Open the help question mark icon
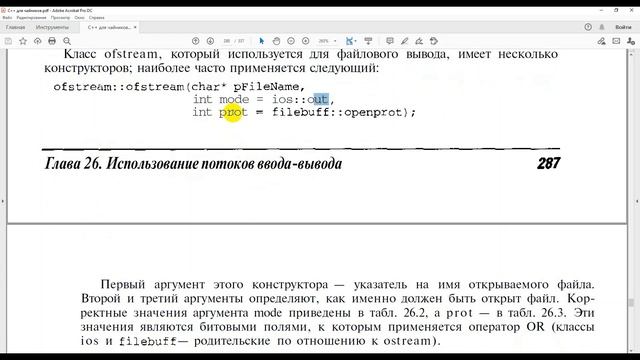This screenshot has height=360, width=640. (588, 27)
